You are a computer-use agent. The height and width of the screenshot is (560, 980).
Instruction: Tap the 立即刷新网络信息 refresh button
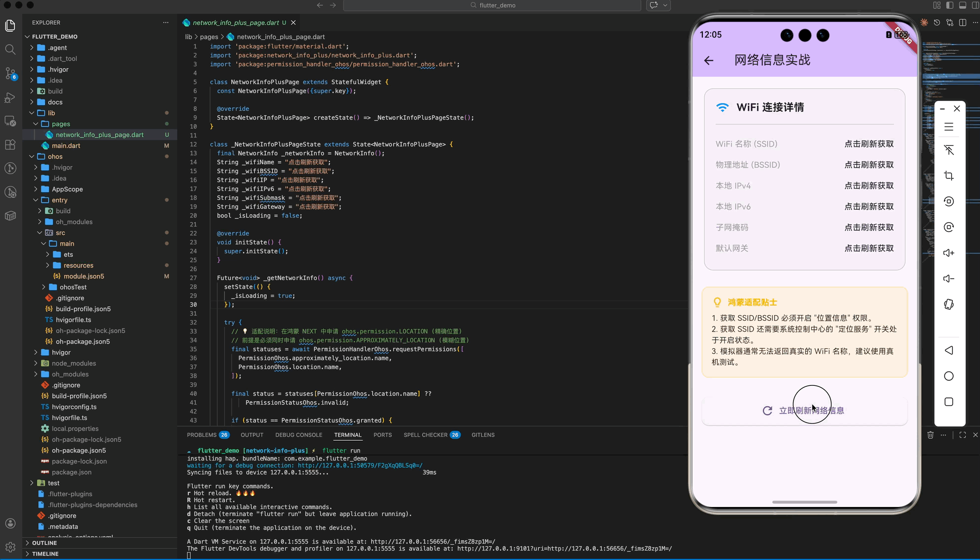coord(804,411)
